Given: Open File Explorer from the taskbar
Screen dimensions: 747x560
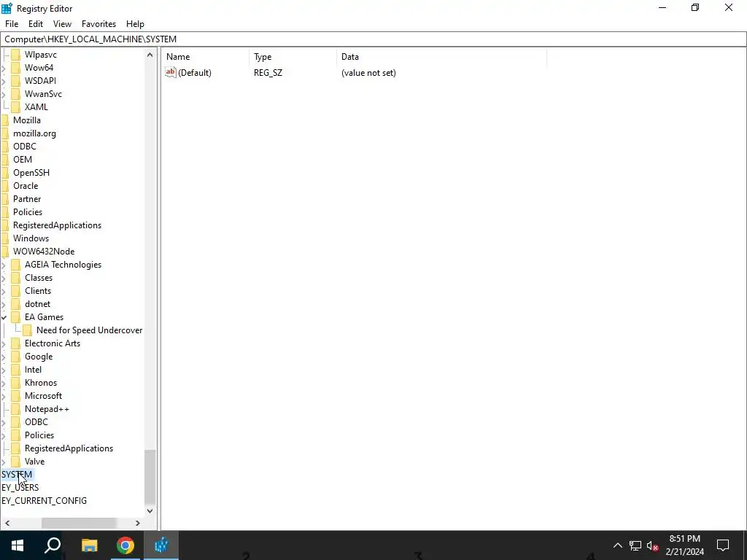Looking at the screenshot, I should pyautogui.click(x=89, y=545).
